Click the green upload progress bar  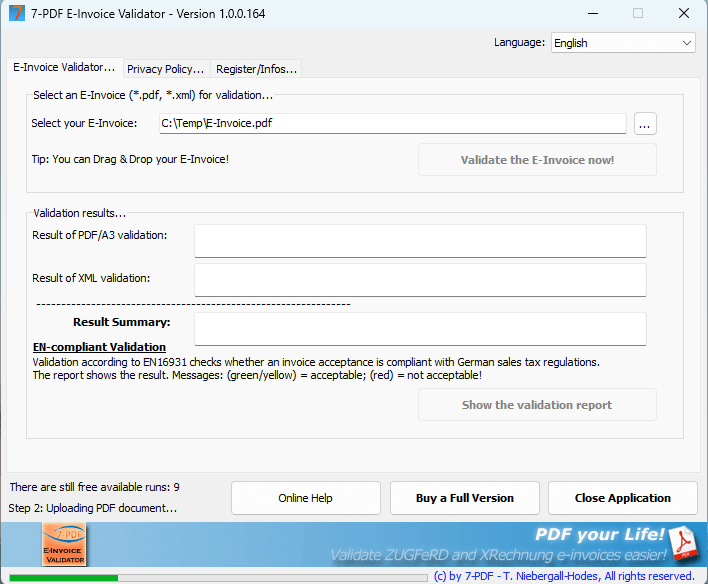[x=218, y=578]
